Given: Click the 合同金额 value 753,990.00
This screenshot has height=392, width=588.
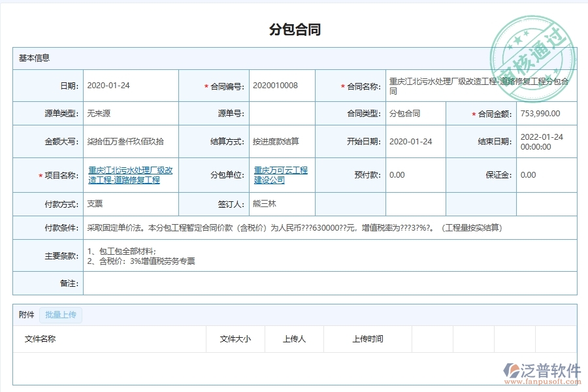Looking at the screenshot, I should tap(538, 113).
